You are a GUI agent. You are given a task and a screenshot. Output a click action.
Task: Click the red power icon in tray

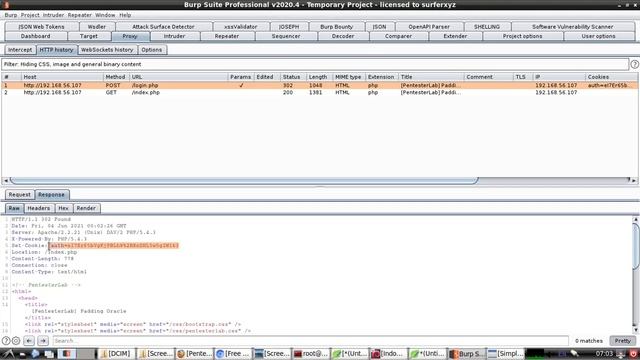click(x=633, y=353)
